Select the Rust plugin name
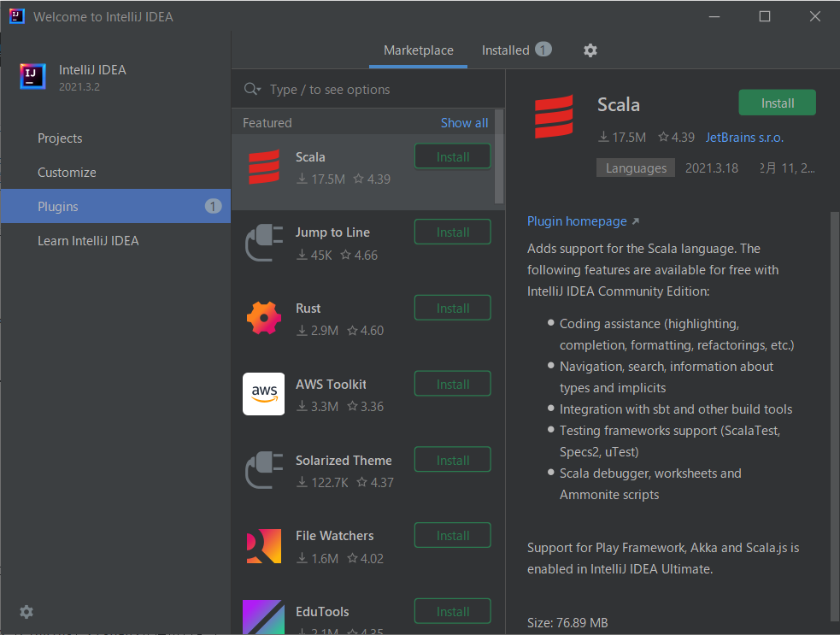Viewport: 840px width, 635px height. click(308, 309)
